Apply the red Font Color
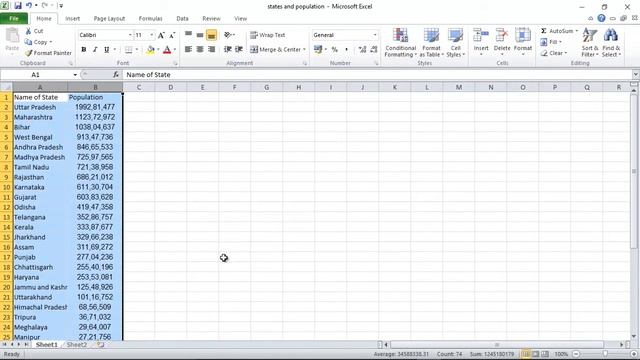The width and height of the screenshot is (640, 360). (x=167, y=49)
